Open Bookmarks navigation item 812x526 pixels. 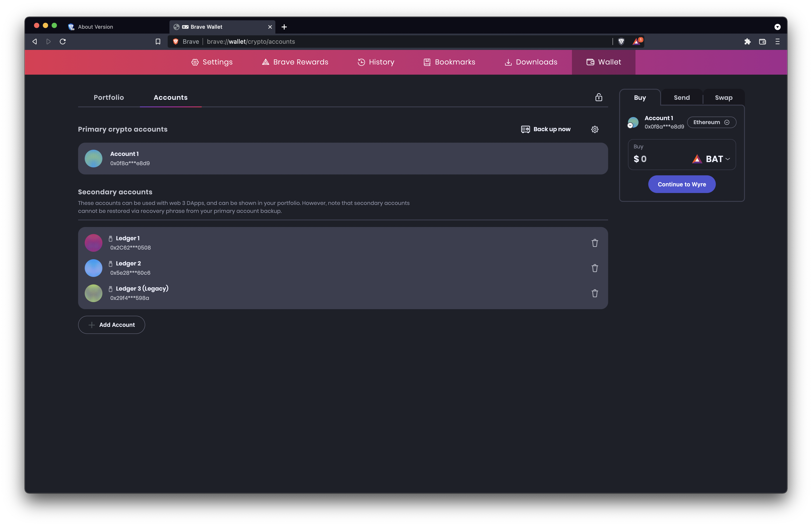coord(449,62)
